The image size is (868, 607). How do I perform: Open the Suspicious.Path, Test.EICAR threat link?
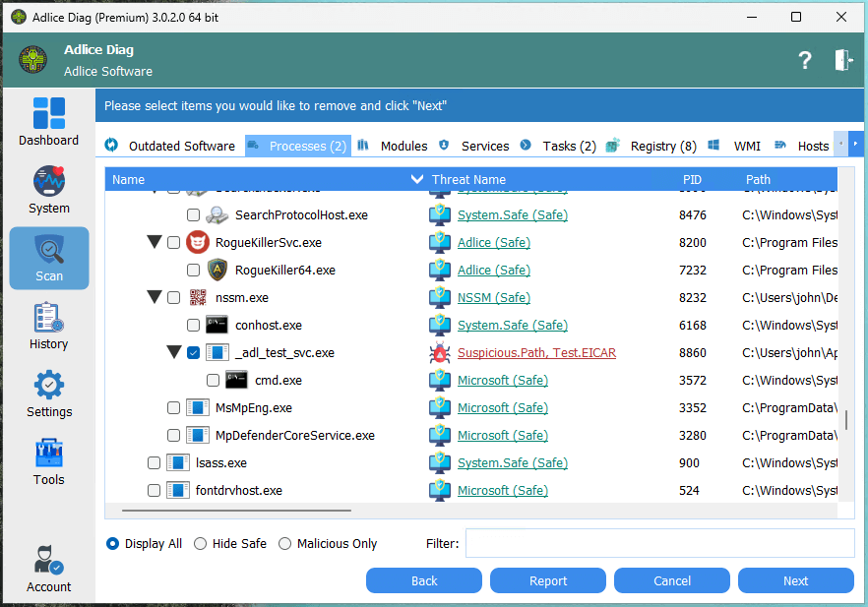[536, 352]
